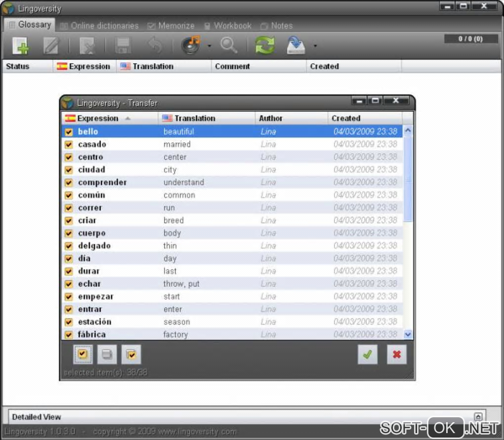
Task: Select the durar entry
Action: pyautogui.click(x=232, y=271)
